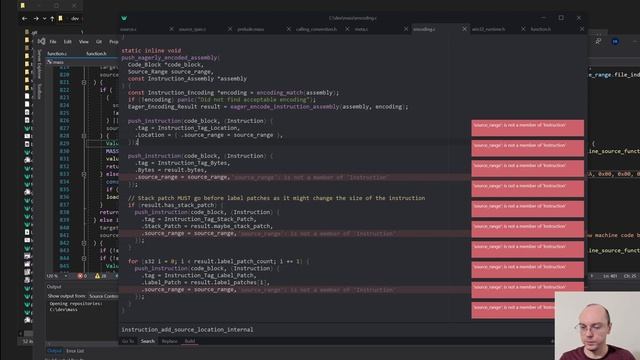Open the Toolbox side tab
640x360 pixels.
tap(40, 91)
